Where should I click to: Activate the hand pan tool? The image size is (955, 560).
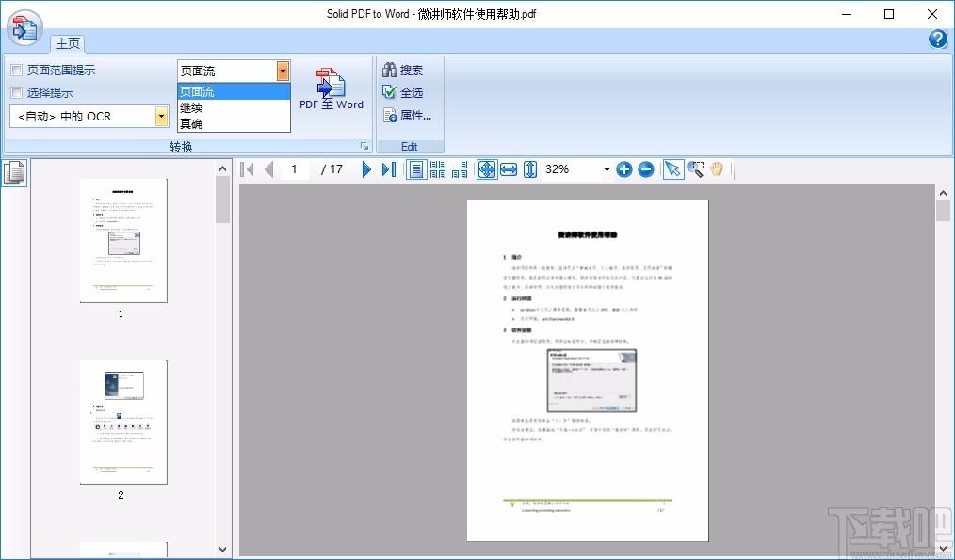716,169
